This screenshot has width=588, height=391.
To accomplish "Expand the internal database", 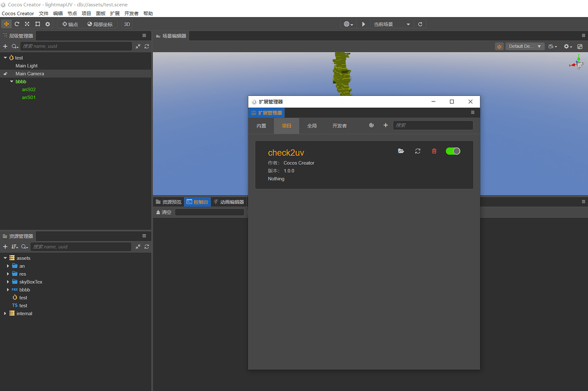I will 5,313.
